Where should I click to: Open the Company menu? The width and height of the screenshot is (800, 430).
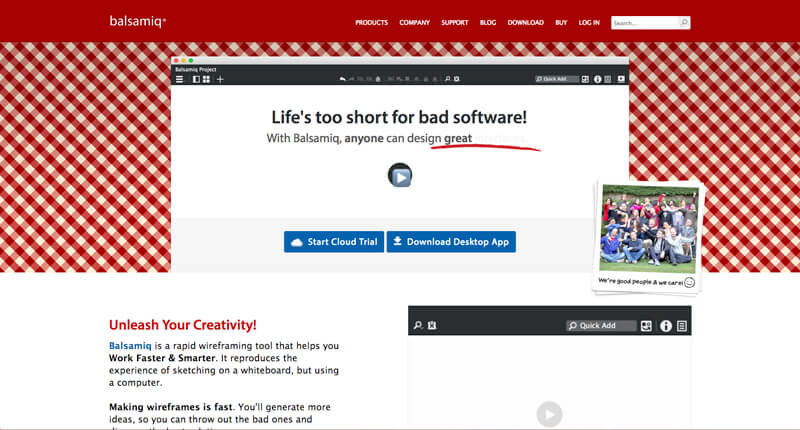(414, 22)
